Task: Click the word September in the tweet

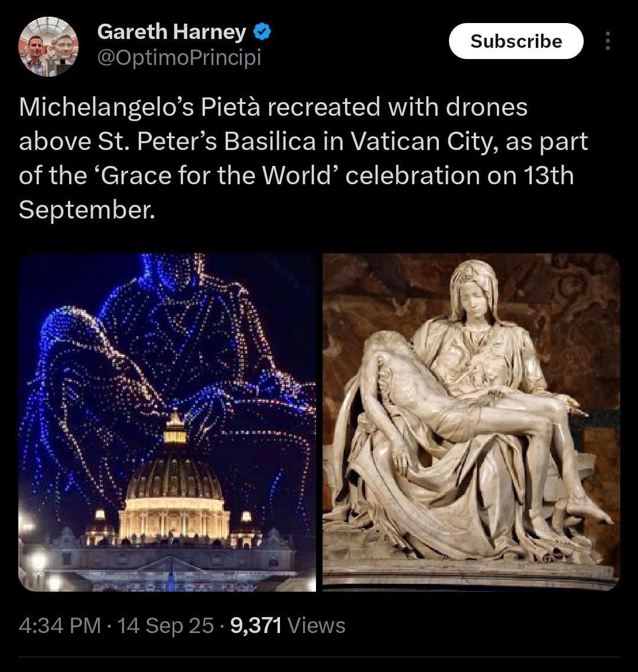Action: [87, 211]
